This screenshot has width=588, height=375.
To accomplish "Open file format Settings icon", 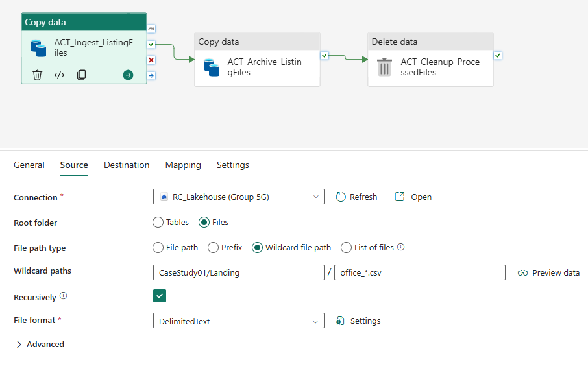I will point(340,321).
